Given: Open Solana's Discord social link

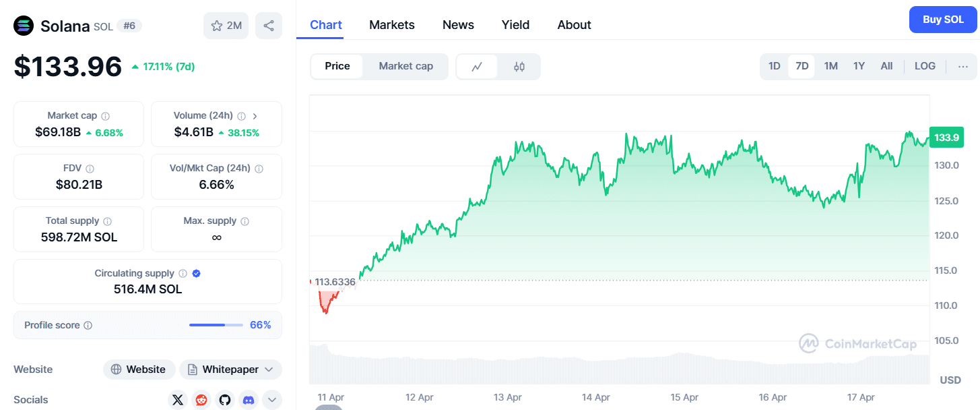Looking at the screenshot, I should tap(249, 400).
